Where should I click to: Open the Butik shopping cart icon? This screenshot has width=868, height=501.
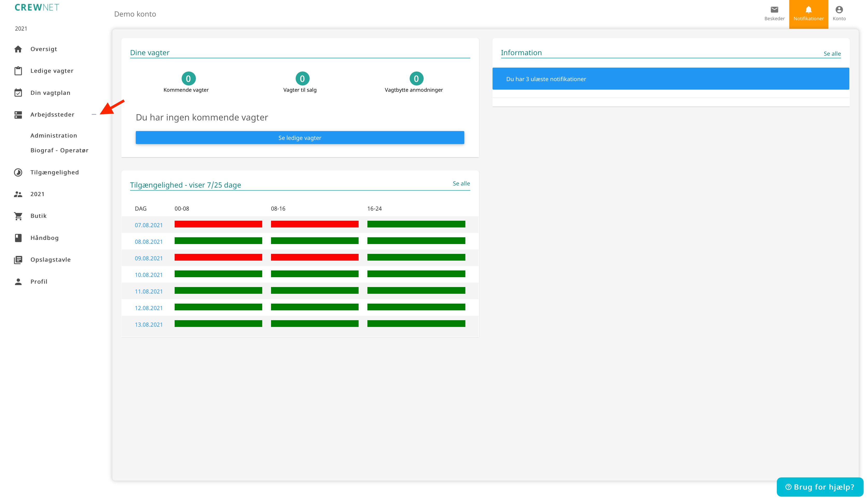[18, 216]
